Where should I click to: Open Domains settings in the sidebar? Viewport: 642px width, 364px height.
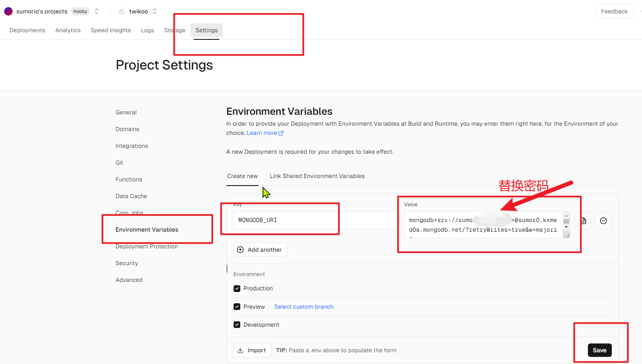(127, 129)
